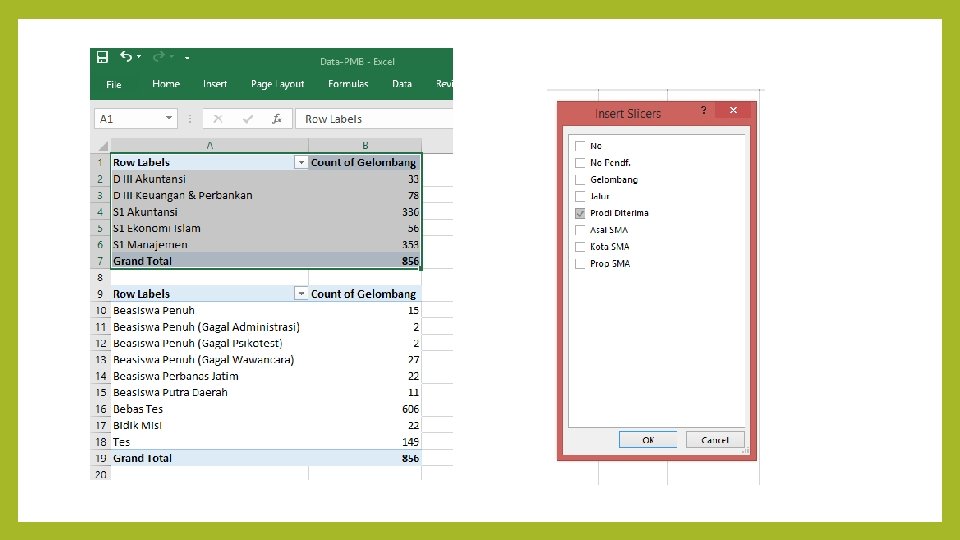This screenshot has width=960, height=540.
Task: Check the Prop SMA checkbox
Action: [x=580, y=264]
